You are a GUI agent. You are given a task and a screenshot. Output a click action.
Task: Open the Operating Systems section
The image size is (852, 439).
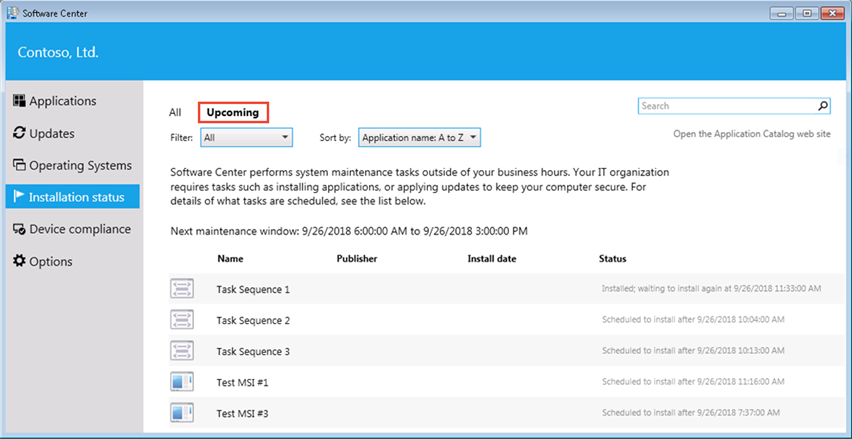[x=72, y=165]
